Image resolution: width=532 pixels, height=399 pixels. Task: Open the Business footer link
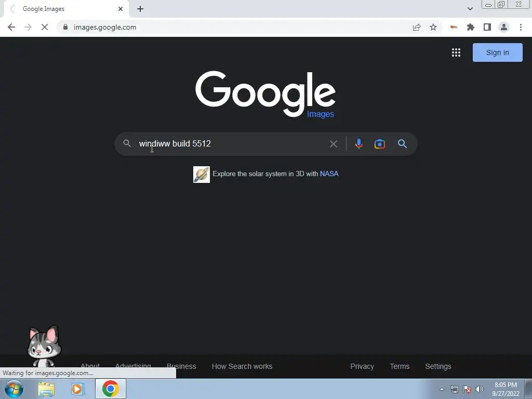click(x=181, y=366)
